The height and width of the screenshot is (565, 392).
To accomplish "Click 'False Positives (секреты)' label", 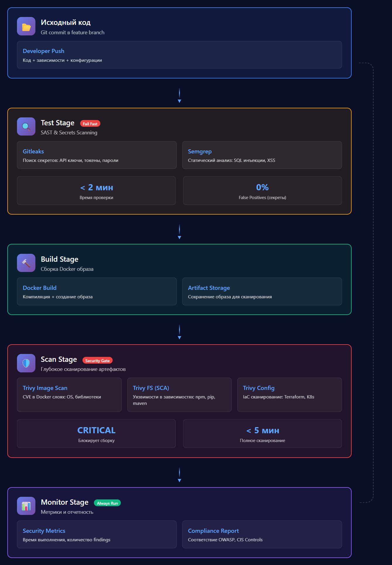I will [x=262, y=198].
